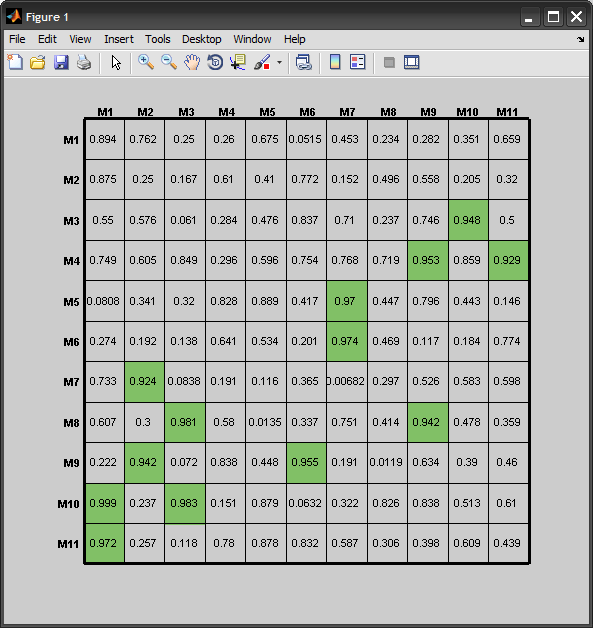Click the M1 column header
Screen dimensions: 593x628
(105, 112)
